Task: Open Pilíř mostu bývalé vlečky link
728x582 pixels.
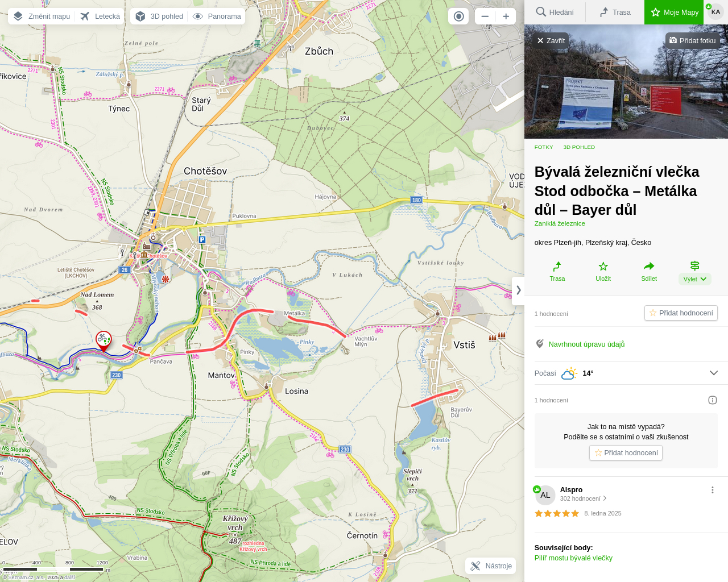Action: pyautogui.click(x=573, y=558)
